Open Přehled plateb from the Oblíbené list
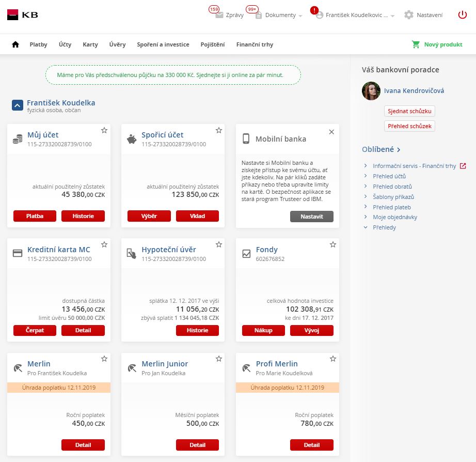Viewport: 476px width, 462px height. pyautogui.click(x=393, y=207)
